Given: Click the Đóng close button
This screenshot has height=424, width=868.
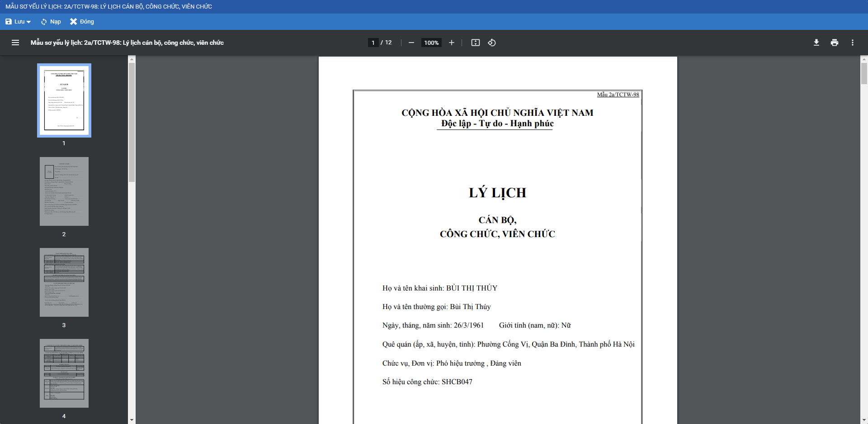Looking at the screenshot, I should [82, 22].
